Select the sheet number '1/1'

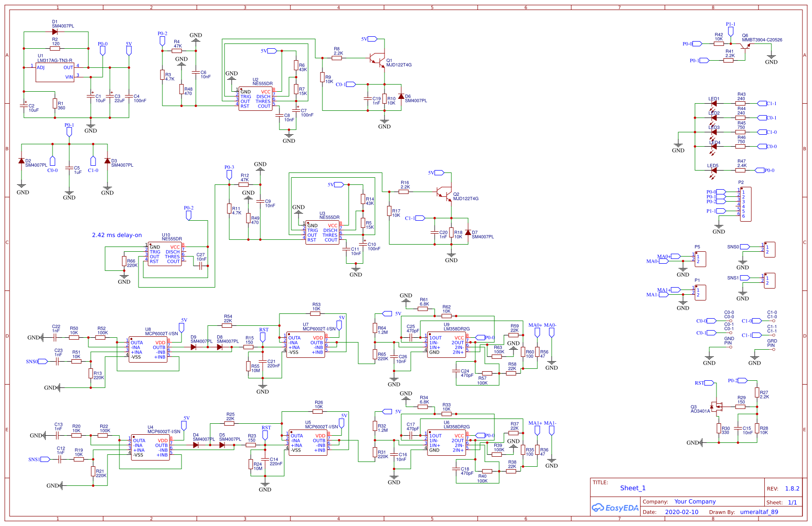point(792,503)
